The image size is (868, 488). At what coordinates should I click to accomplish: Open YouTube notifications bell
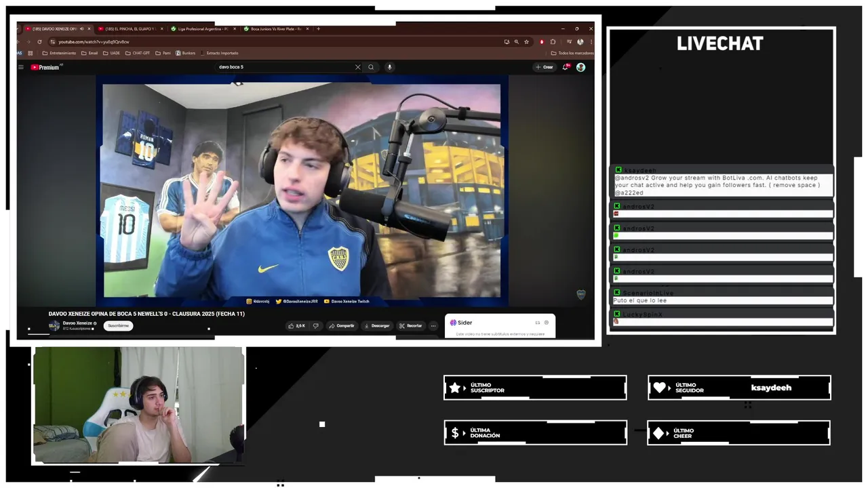click(x=566, y=67)
